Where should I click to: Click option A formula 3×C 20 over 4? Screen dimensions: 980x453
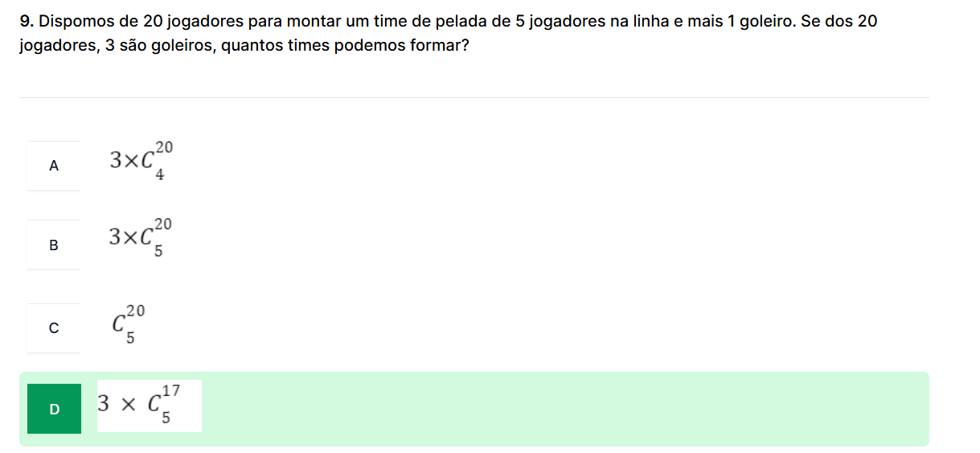(141, 160)
